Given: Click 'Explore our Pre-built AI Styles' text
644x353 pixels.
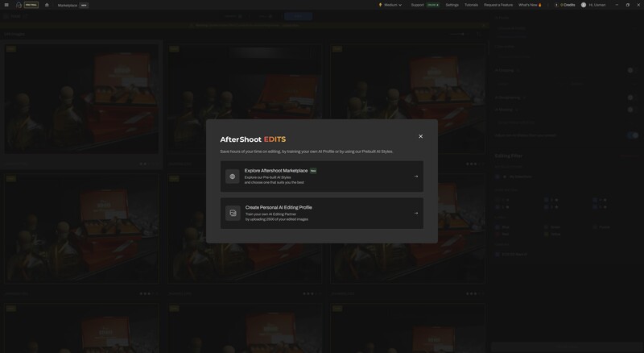Looking at the screenshot, I should pos(268,177).
